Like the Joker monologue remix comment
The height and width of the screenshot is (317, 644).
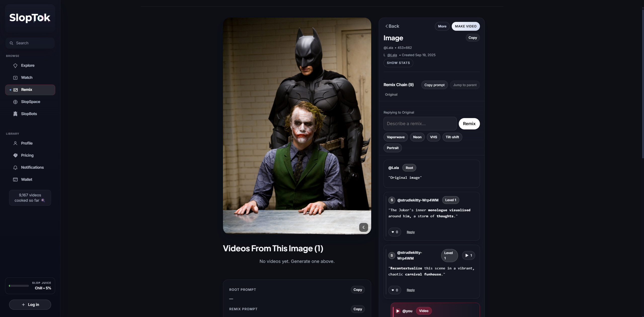coord(394,232)
